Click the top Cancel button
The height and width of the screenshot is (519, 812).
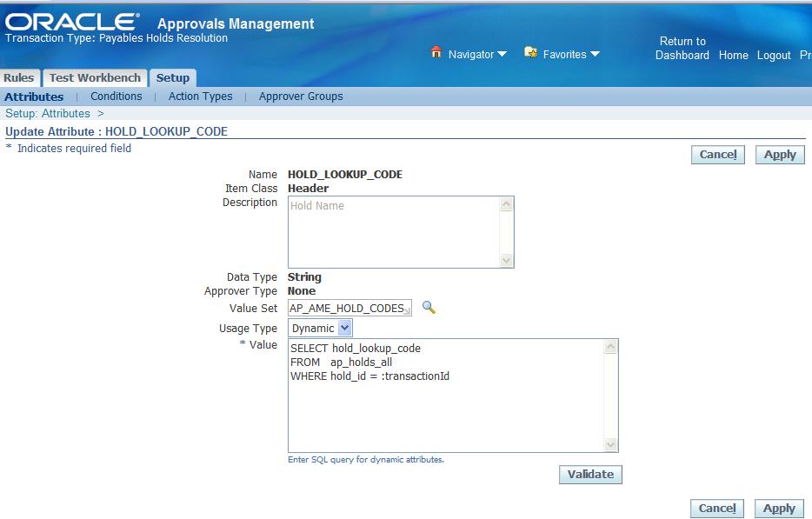tap(718, 155)
